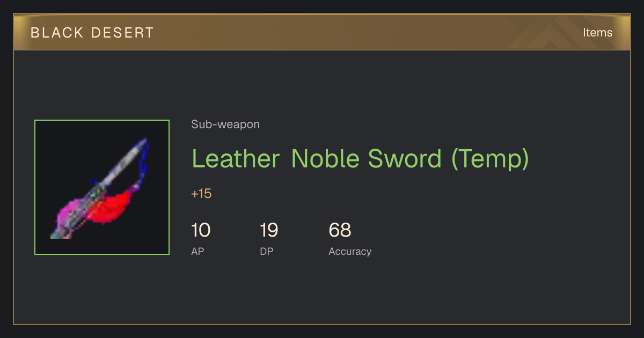Click the Accuracy value 68
This screenshot has width=644, height=338.
(x=340, y=230)
